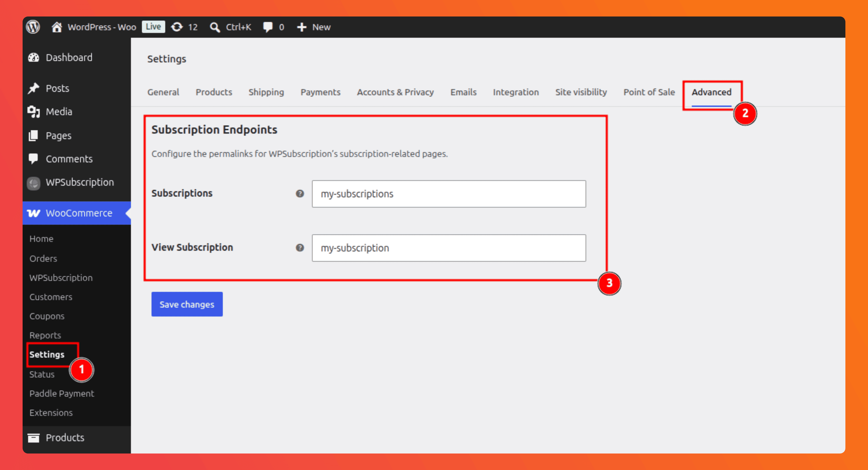
Task: Switch to the Emails tab
Action: [463, 92]
